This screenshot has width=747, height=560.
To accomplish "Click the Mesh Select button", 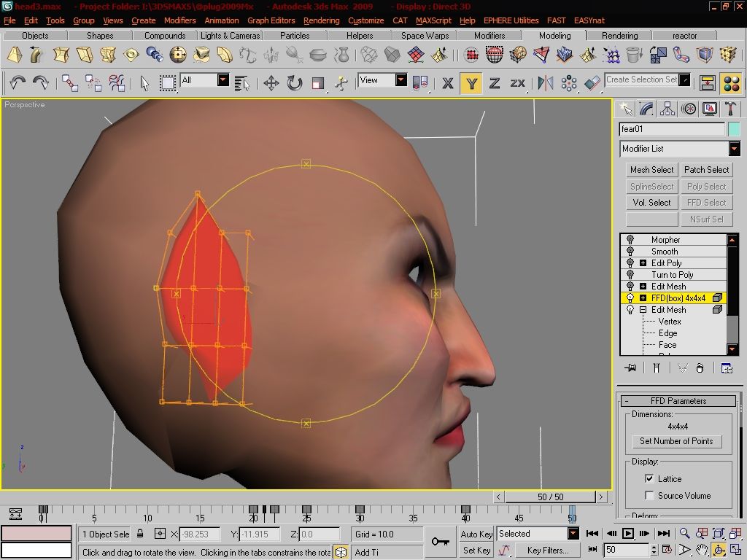I will click(x=651, y=169).
